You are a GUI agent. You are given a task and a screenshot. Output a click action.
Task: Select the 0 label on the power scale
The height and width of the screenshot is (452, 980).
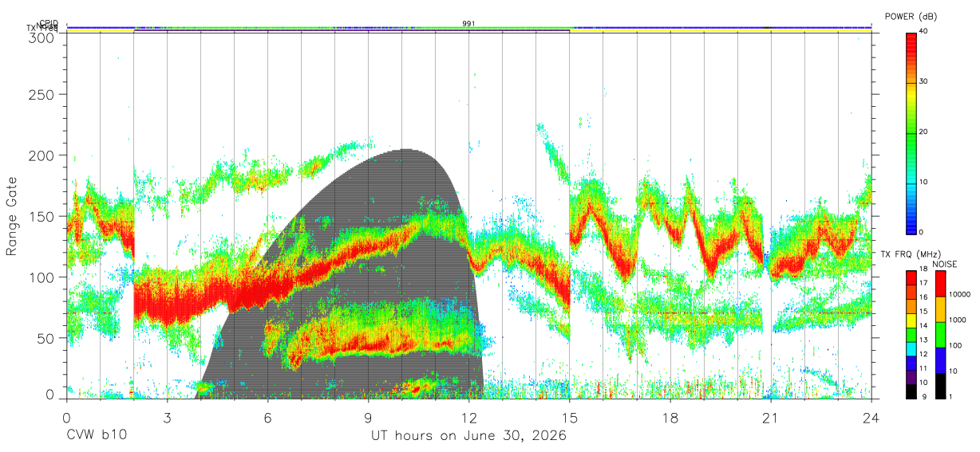click(x=922, y=233)
